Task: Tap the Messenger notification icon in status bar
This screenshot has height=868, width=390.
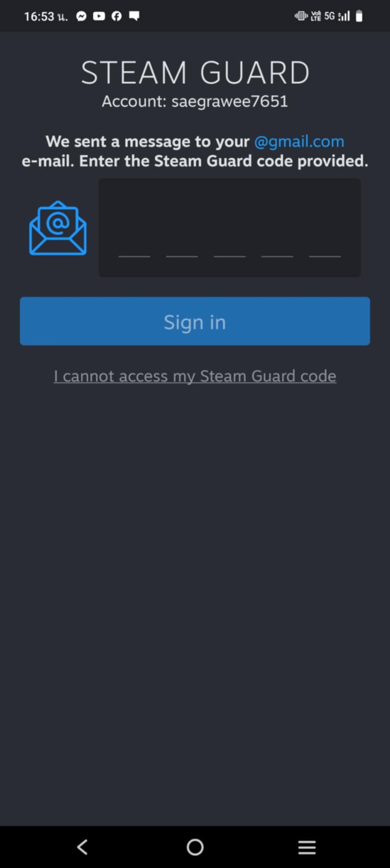Action: [x=81, y=16]
